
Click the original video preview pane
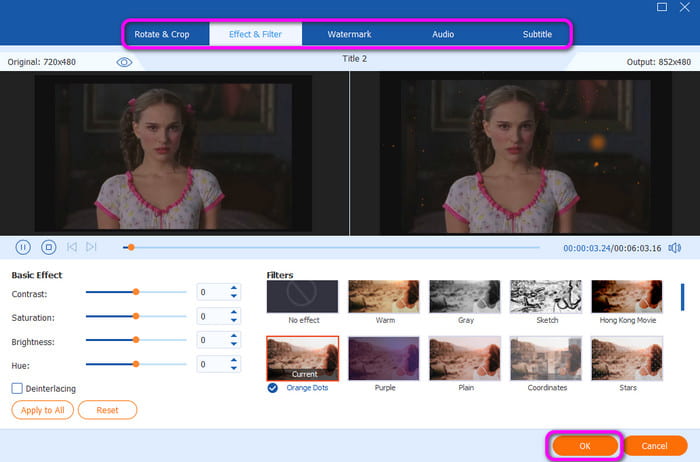click(x=174, y=153)
